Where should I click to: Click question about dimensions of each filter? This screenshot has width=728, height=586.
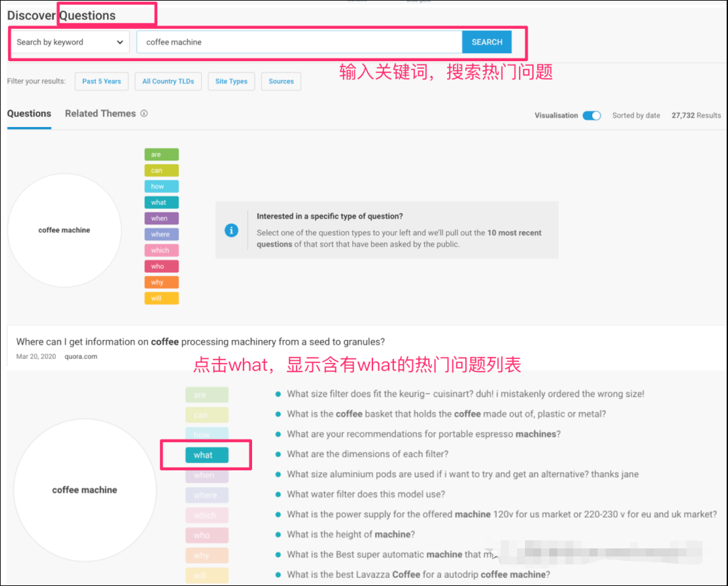pos(367,454)
